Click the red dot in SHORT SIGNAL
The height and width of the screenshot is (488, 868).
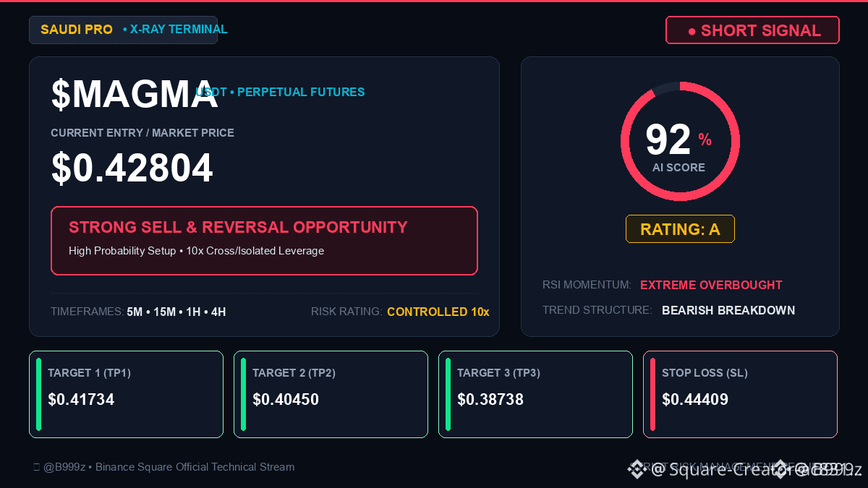tap(692, 31)
